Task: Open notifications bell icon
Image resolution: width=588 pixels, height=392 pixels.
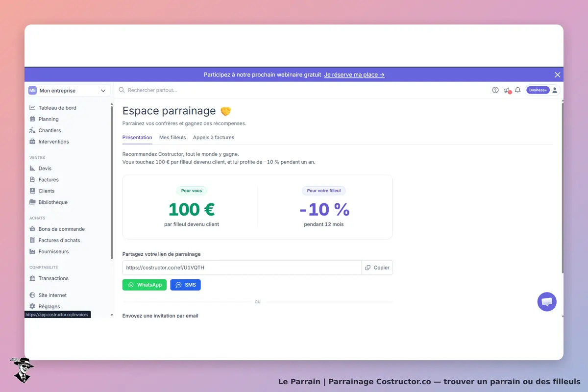Action: tap(518, 90)
